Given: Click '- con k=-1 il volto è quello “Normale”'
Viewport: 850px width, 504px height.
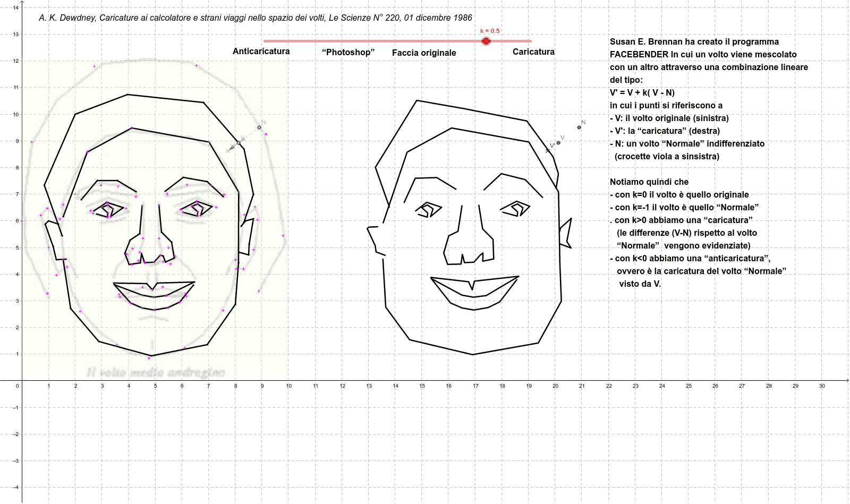Looking at the screenshot, I should coord(684,207).
